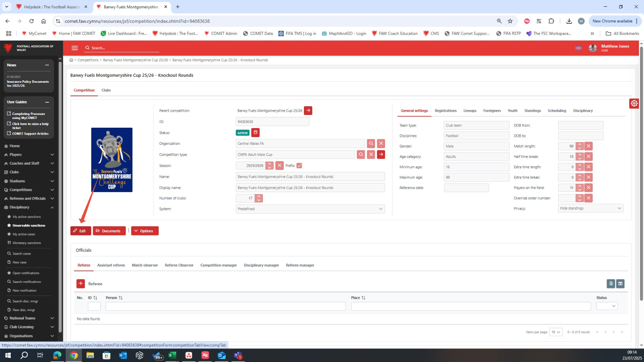
Task: Collapse the Disciplinary sidebar menu
Action: 52,207
